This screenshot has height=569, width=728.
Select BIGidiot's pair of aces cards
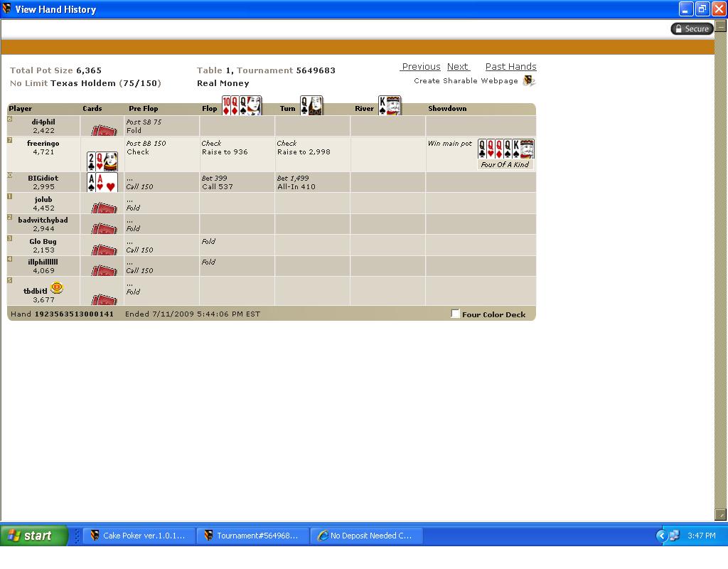(102, 183)
